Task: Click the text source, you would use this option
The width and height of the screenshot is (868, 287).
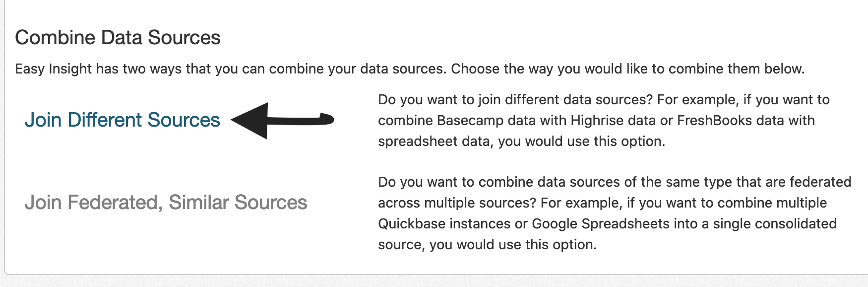Action: [487, 245]
